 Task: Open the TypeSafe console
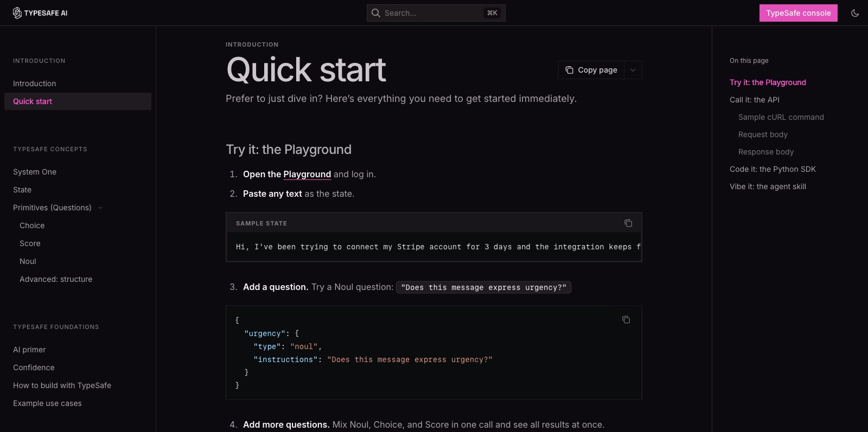pyautogui.click(x=799, y=13)
